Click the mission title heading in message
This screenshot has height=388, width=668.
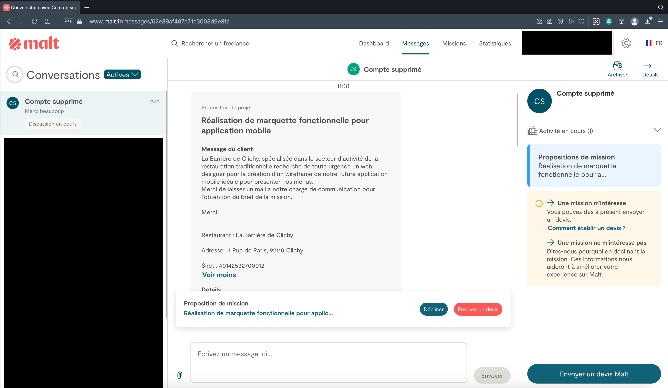pos(285,125)
